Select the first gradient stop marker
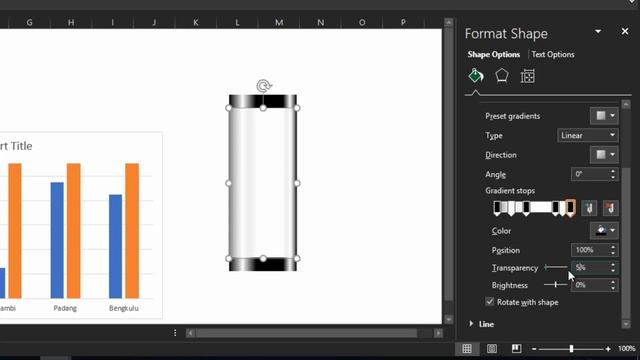Image resolution: width=640 pixels, height=360 pixels. [497, 208]
